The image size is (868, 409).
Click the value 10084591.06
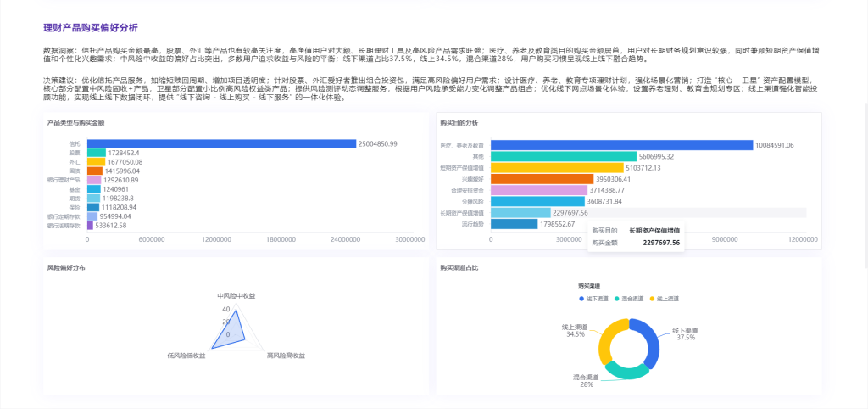(775, 145)
